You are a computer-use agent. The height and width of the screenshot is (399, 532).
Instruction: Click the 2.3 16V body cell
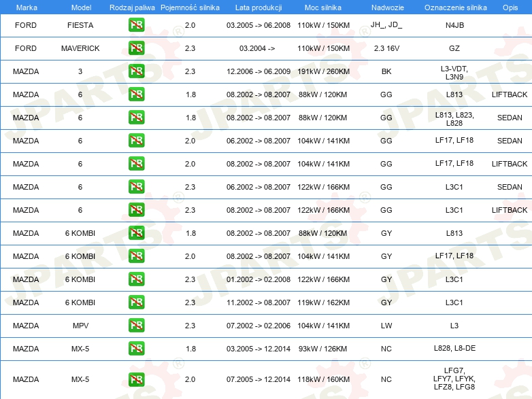387,48
